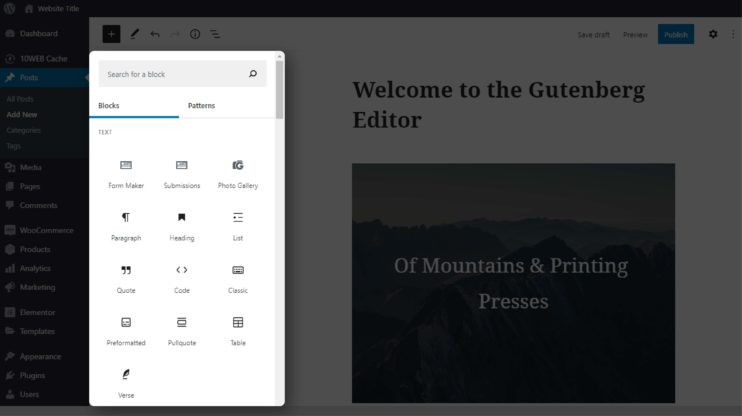742x416 pixels.
Task: Switch to the Patterns tab
Action: tap(201, 106)
